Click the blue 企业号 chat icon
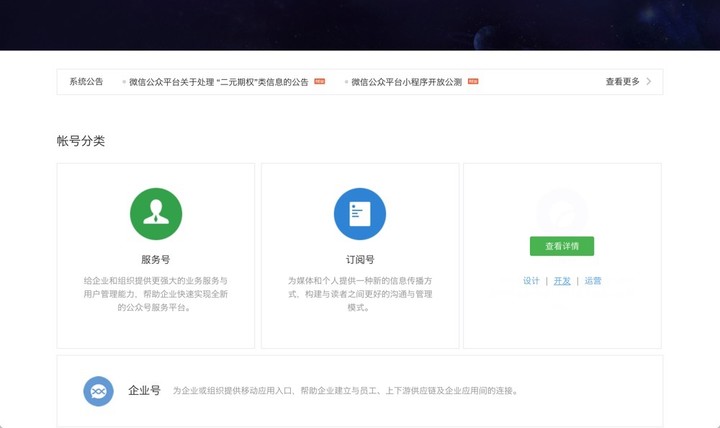This screenshot has width=720, height=428. click(98, 391)
